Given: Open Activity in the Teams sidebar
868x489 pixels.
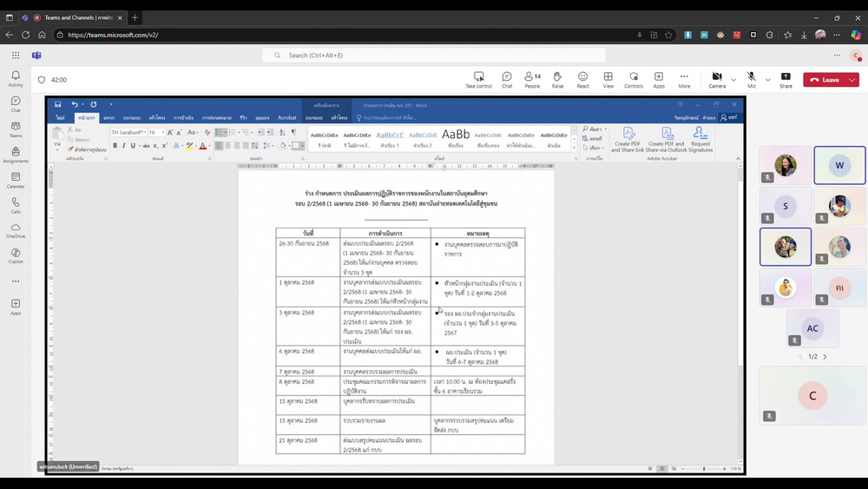Looking at the screenshot, I should pyautogui.click(x=16, y=79).
